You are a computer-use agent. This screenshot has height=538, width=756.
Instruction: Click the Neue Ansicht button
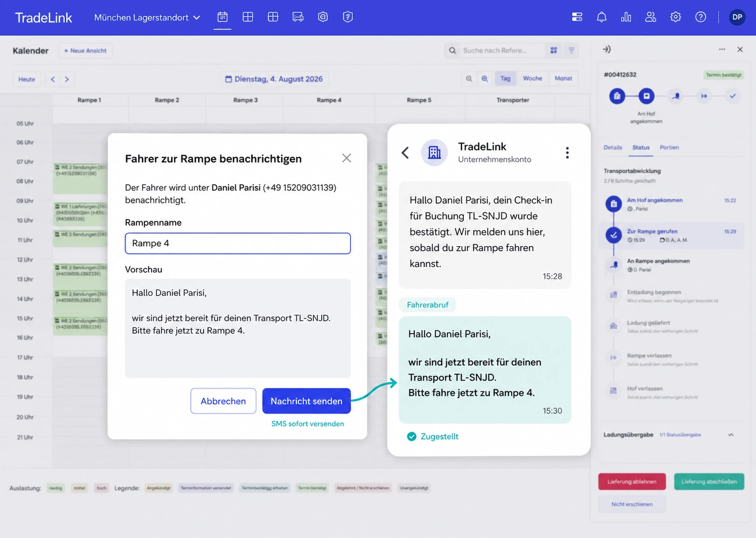pos(85,51)
